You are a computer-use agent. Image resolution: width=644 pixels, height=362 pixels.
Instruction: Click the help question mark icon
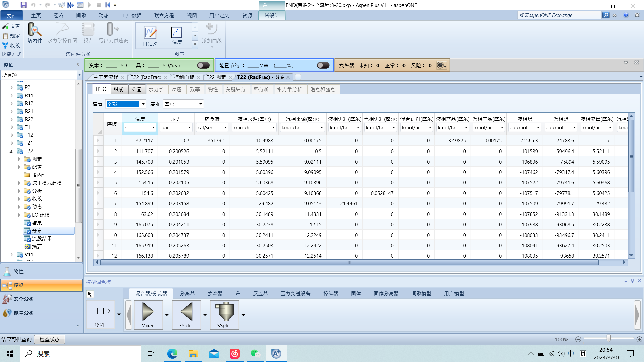pyautogui.click(x=626, y=15)
